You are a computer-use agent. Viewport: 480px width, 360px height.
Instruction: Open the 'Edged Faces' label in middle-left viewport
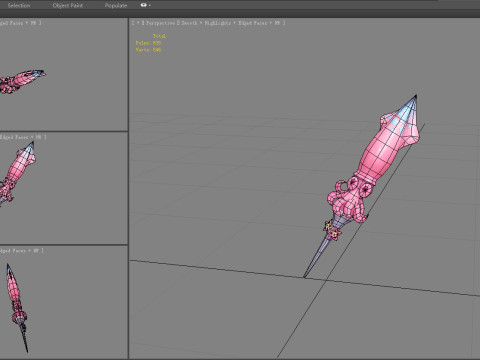point(14,137)
